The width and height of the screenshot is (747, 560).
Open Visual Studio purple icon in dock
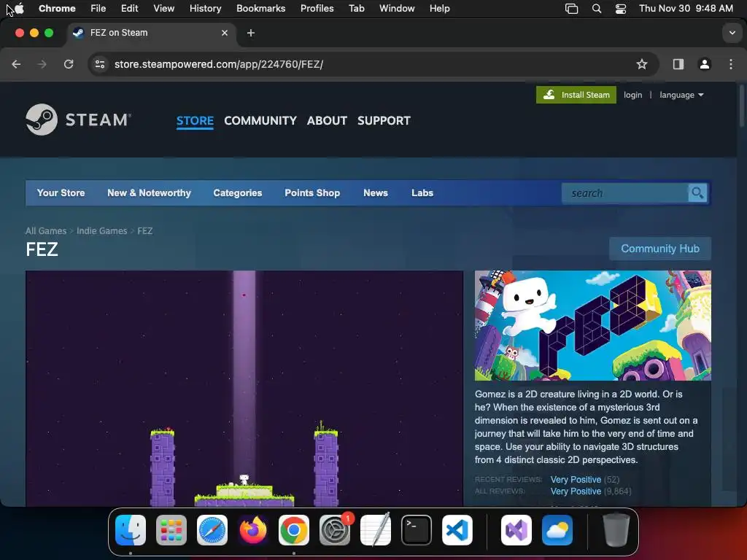516,530
